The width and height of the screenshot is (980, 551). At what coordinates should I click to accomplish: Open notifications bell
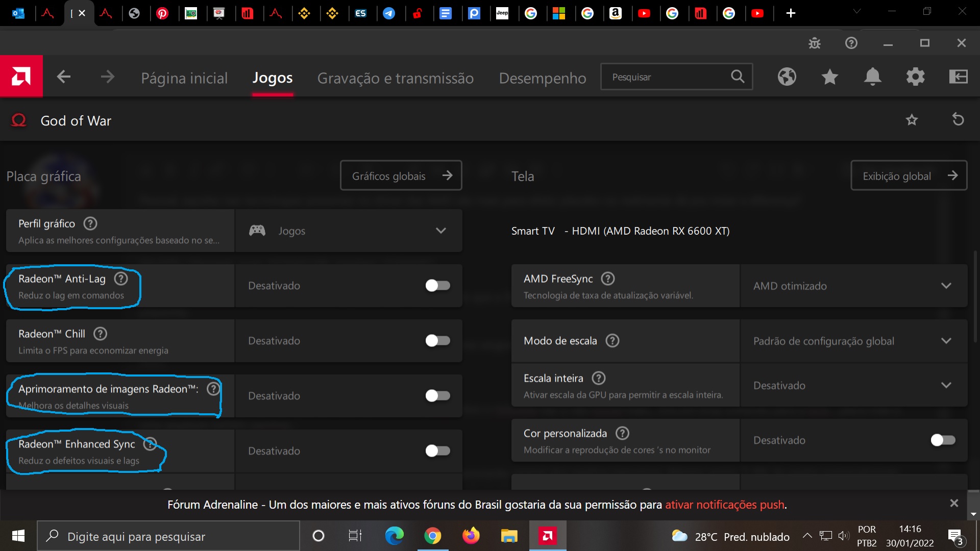872,77
